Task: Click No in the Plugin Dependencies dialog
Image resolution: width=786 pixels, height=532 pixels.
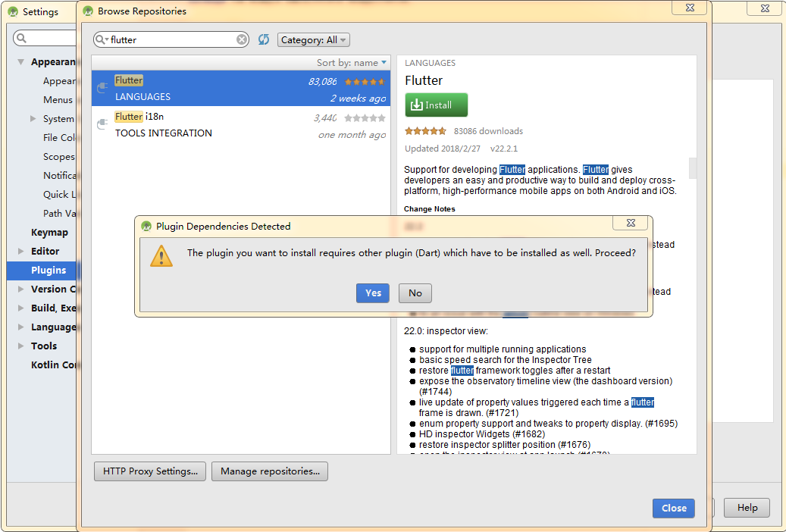Action: coord(415,293)
